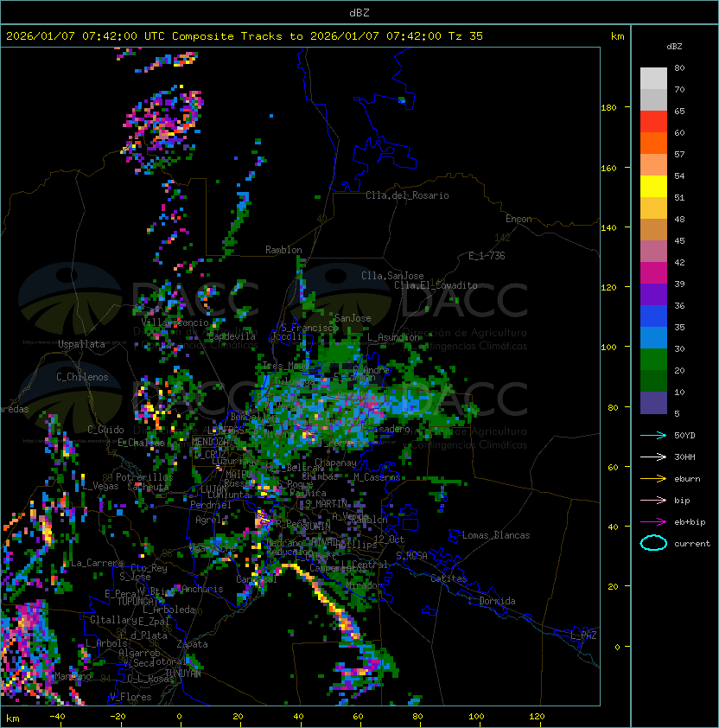Pick the orange-red 57–60 dBZ swatch
The width and height of the screenshot is (719, 728).
click(653, 143)
